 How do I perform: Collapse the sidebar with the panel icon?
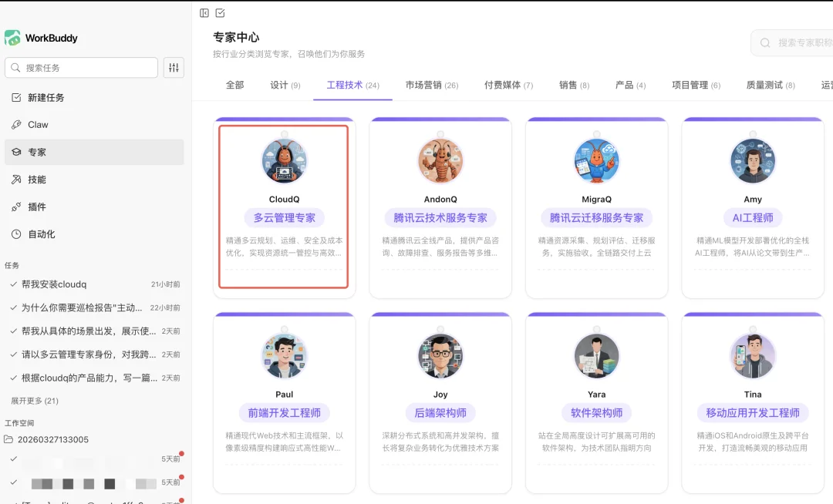204,12
